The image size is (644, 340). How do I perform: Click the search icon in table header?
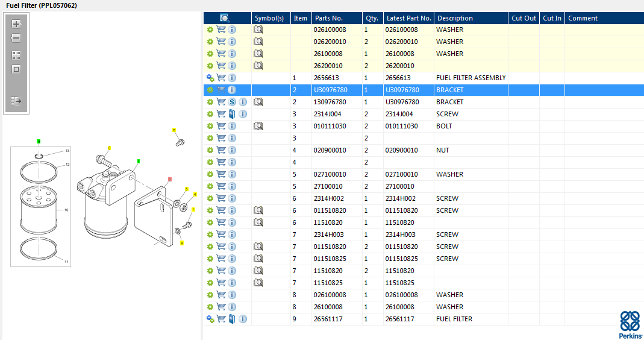224,18
